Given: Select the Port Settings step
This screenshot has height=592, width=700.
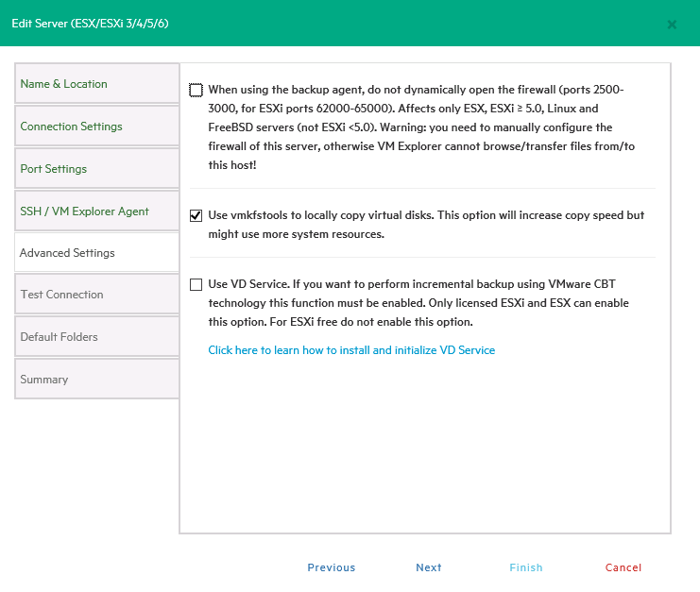Looking at the screenshot, I should [x=97, y=168].
